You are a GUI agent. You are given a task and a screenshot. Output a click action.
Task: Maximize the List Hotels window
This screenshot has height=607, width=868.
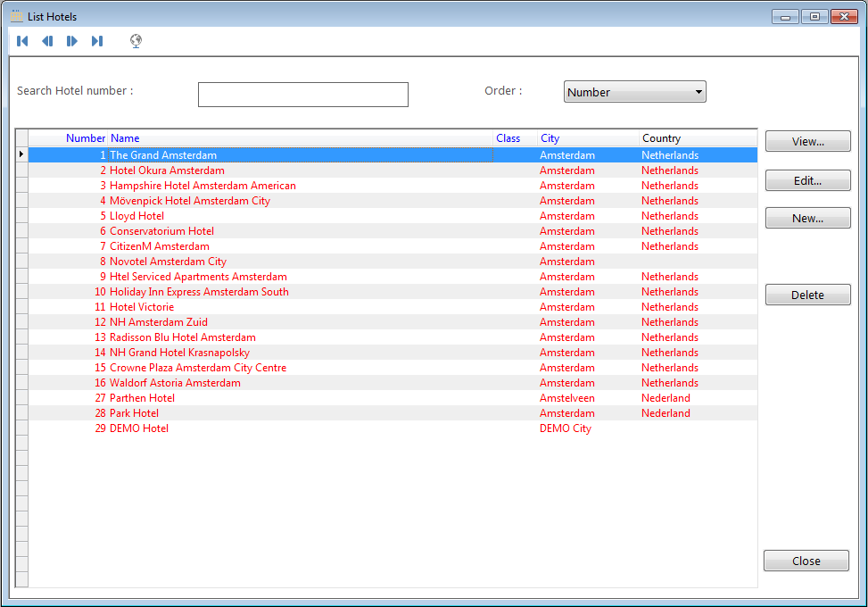(814, 17)
